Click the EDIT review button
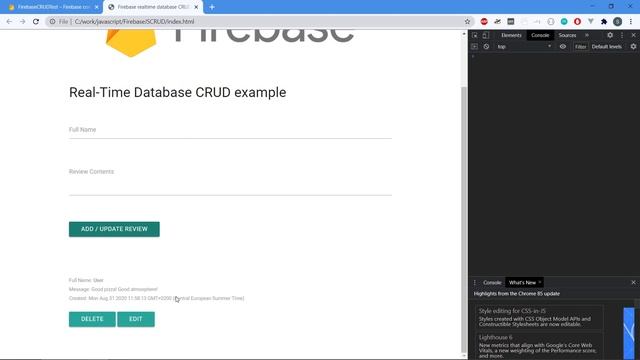Viewport: 640px width, 360px height. click(136, 319)
